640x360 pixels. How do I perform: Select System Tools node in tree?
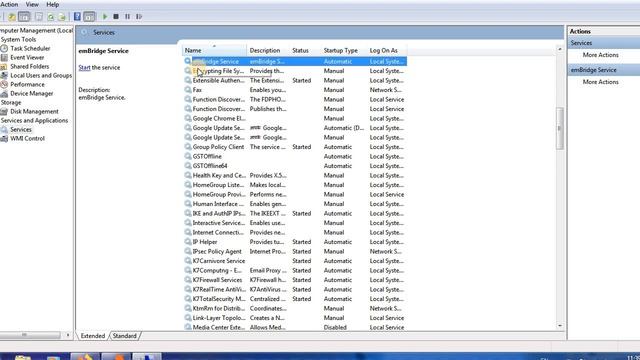(18, 40)
